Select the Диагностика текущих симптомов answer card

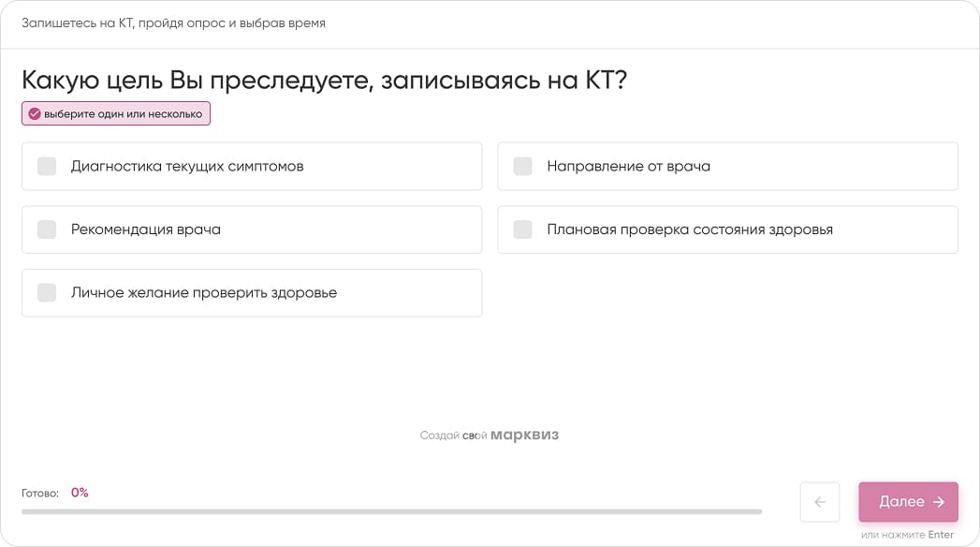(x=251, y=166)
